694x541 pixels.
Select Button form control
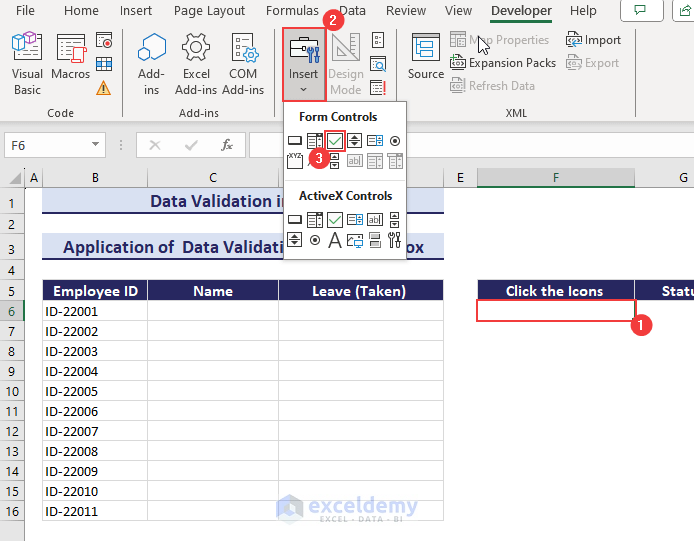[295, 141]
